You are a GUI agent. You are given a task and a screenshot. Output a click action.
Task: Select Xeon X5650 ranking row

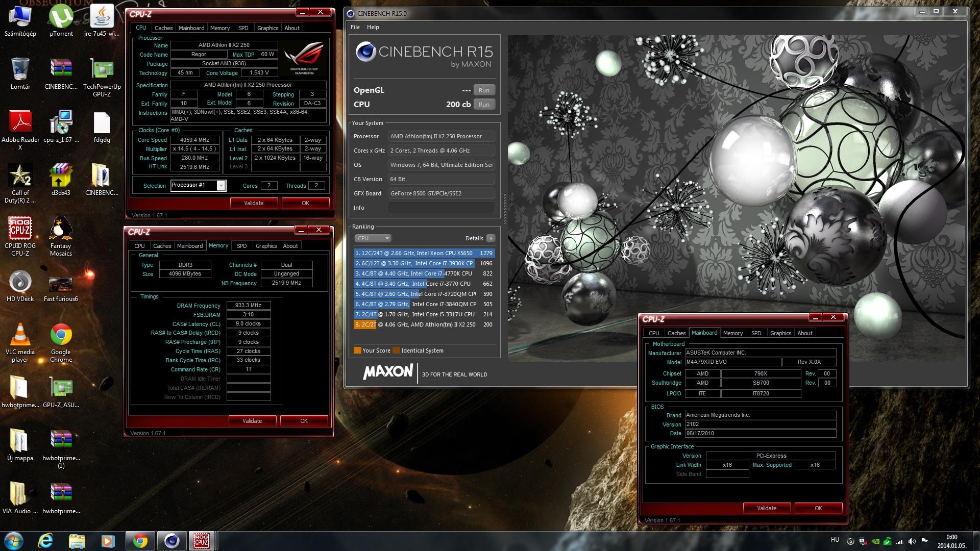(424, 253)
